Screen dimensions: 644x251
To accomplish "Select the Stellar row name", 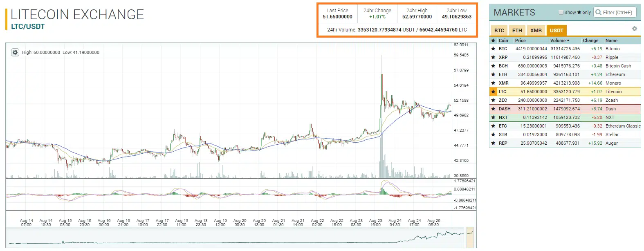I will [612, 134].
